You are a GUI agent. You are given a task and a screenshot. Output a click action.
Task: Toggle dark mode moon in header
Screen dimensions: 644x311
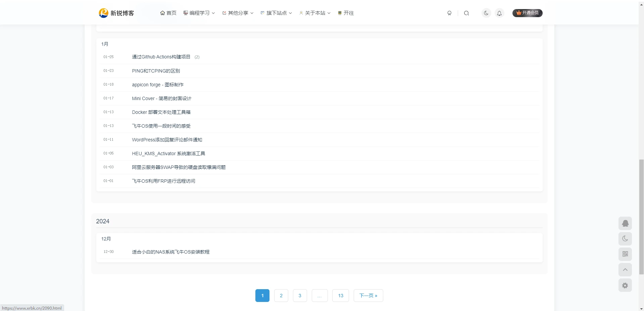click(x=486, y=13)
